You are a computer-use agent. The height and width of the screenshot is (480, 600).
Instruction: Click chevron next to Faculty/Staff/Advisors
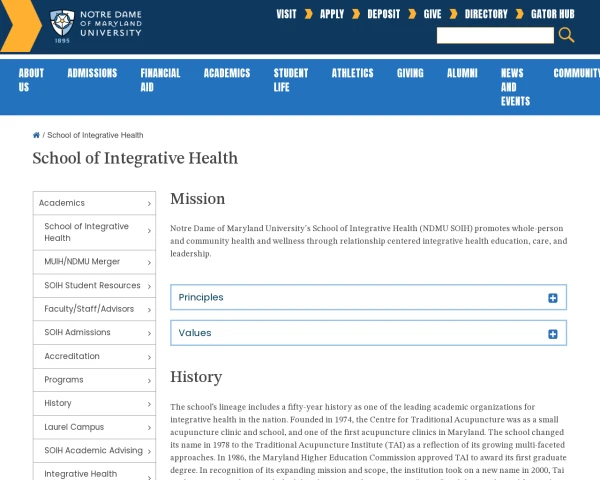pos(149,310)
